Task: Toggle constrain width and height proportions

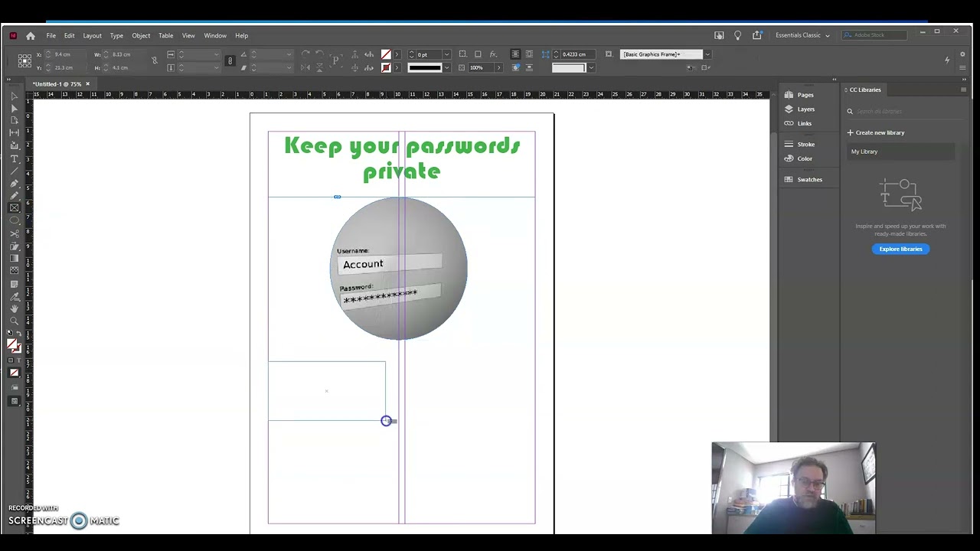Action: [x=155, y=60]
